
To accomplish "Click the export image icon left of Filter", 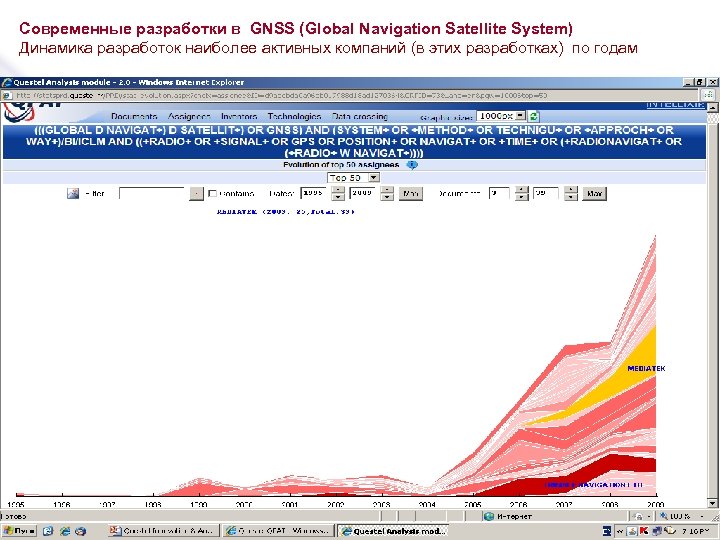I will pyautogui.click(x=73, y=193).
